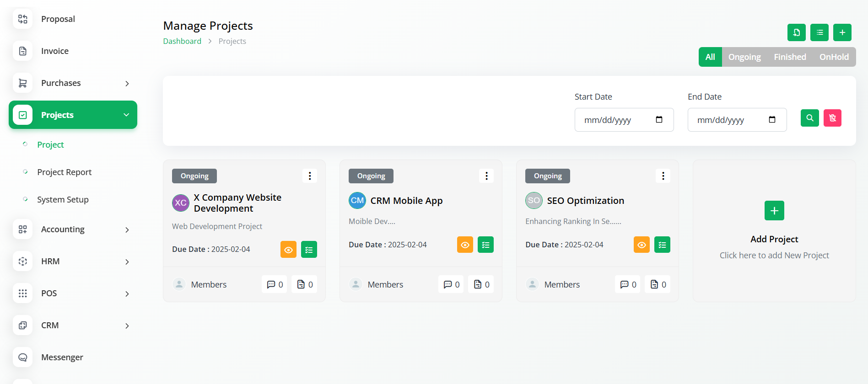Open three-dot menu on SEO Optimization card
This screenshot has width=868, height=384.
[x=663, y=176]
